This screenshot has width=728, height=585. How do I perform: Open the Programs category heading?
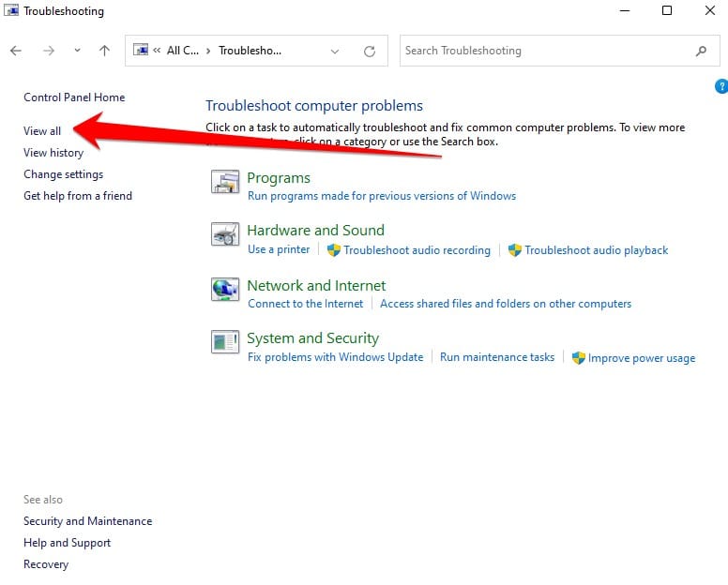(279, 178)
